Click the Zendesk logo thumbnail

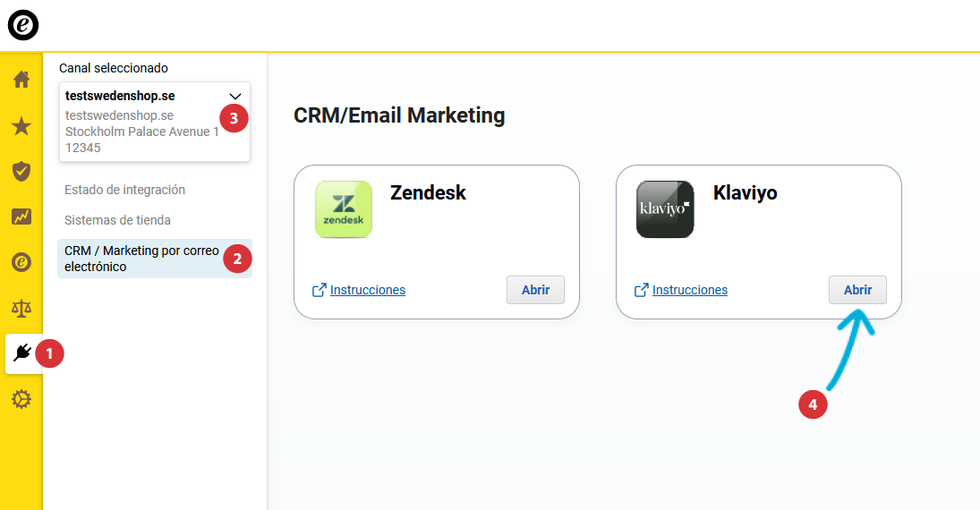tap(344, 209)
